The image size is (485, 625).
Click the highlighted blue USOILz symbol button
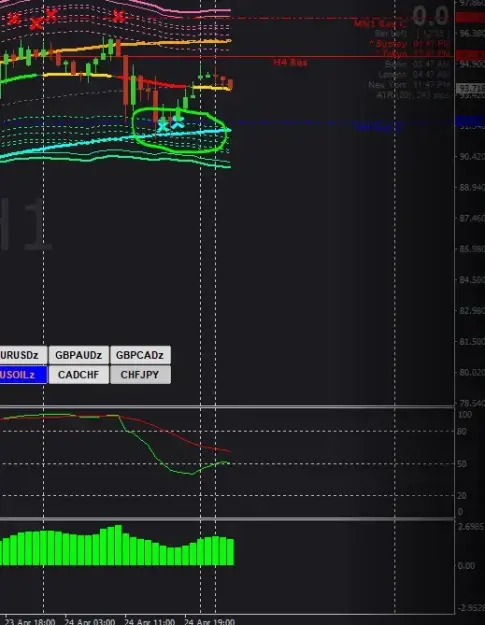pyautogui.click(x=23, y=375)
